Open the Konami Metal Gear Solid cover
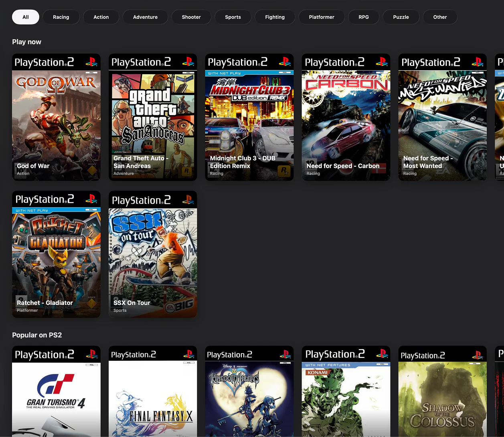The width and height of the screenshot is (504, 437). (x=346, y=391)
